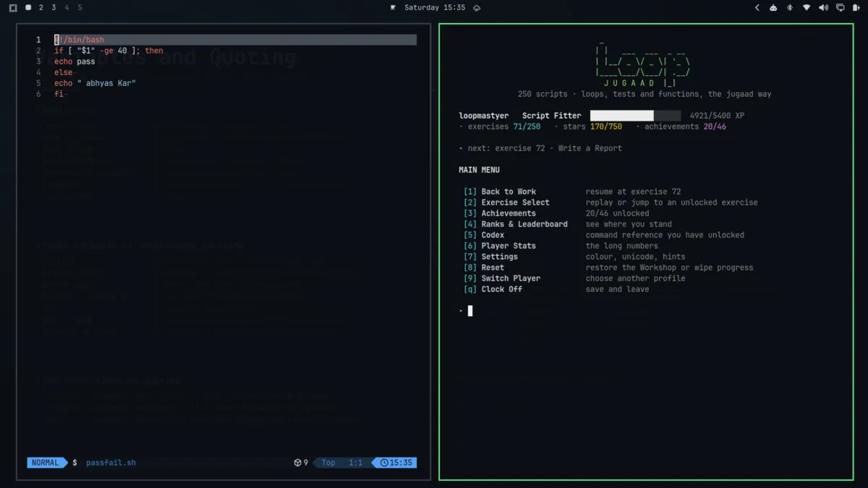The width and height of the screenshot is (868, 488).
Task: Click the line 'echo " abhyas Kar"'
Action: [95, 83]
